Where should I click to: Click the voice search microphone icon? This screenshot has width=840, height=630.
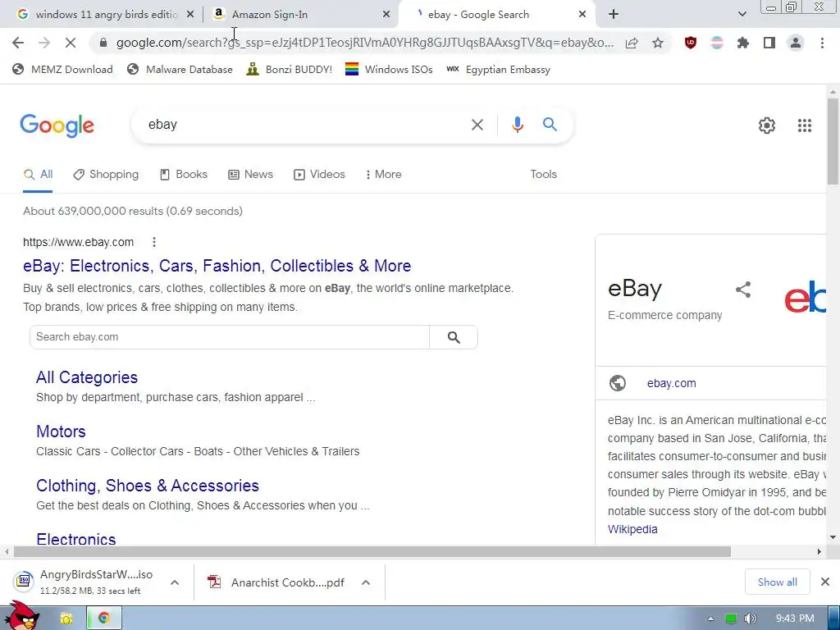point(517,125)
